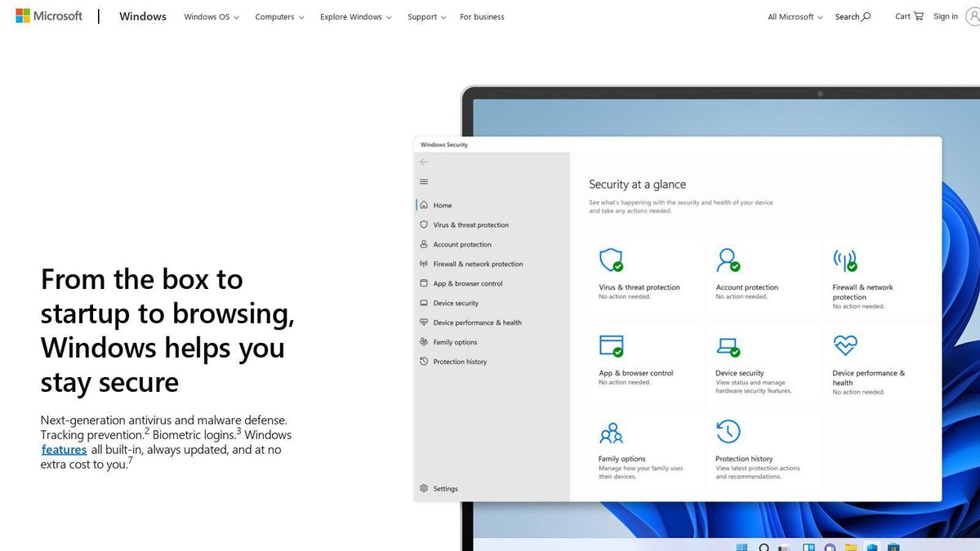The width and height of the screenshot is (980, 551).
Task: Select Firewall & network protection in sidebar list
Action: (471, 264)
